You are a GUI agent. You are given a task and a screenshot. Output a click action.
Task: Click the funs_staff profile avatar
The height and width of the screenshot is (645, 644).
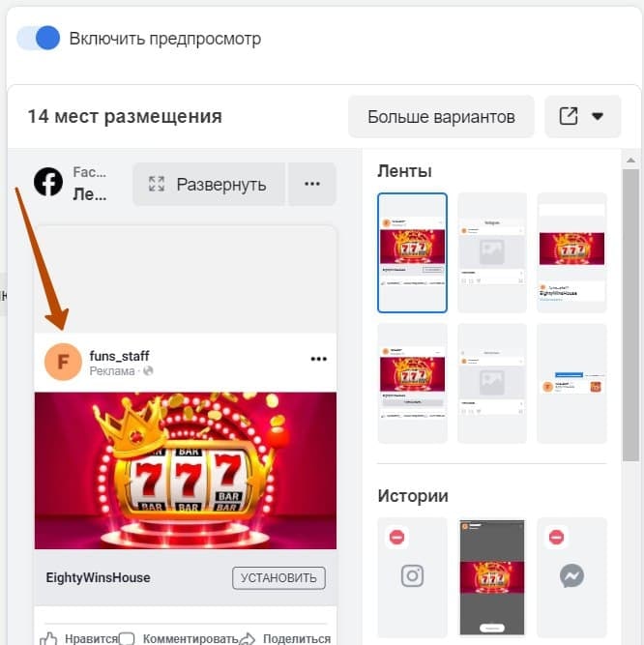(x=63, y=362)
